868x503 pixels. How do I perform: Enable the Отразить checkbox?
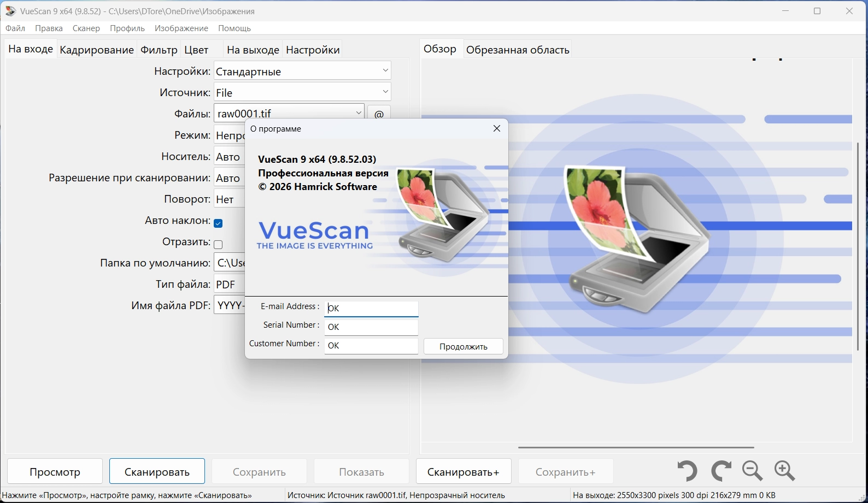click(218, 245)
